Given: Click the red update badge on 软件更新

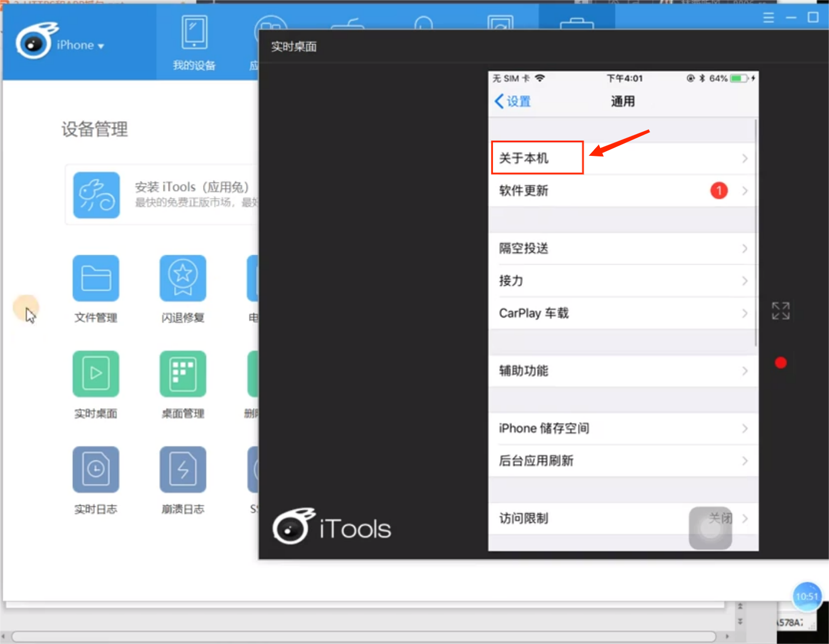Looking at the screenshot, I should 719,191.
